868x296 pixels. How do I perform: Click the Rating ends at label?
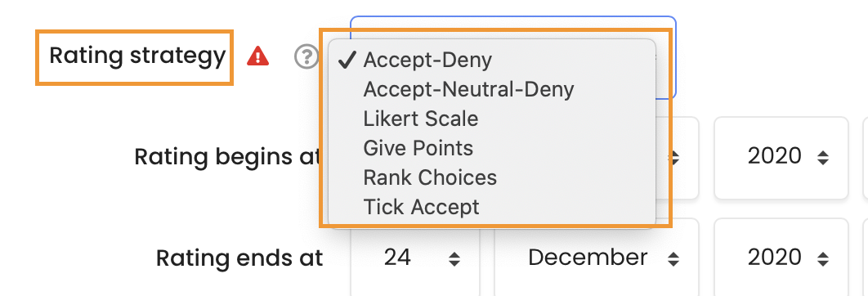coord(239,258)
